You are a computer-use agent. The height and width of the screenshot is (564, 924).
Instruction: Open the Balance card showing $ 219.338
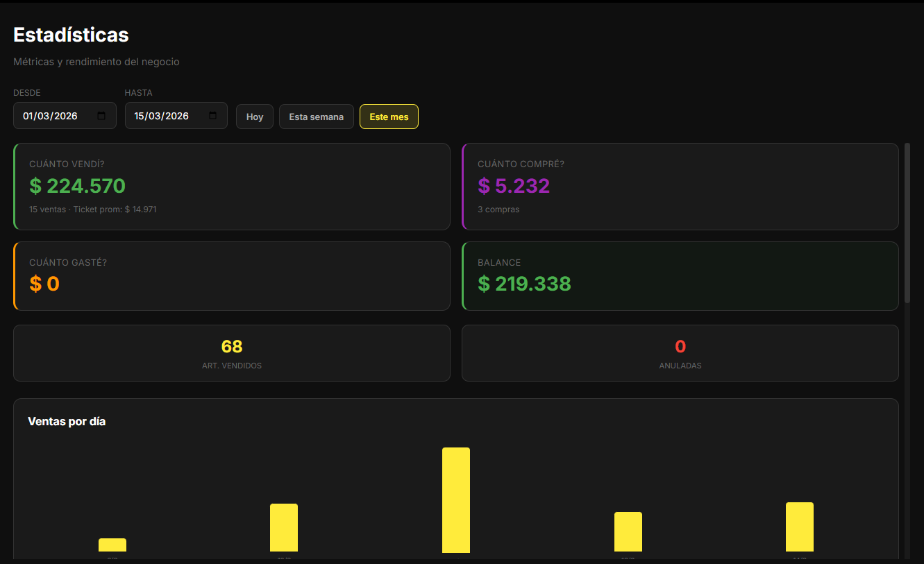680,275
